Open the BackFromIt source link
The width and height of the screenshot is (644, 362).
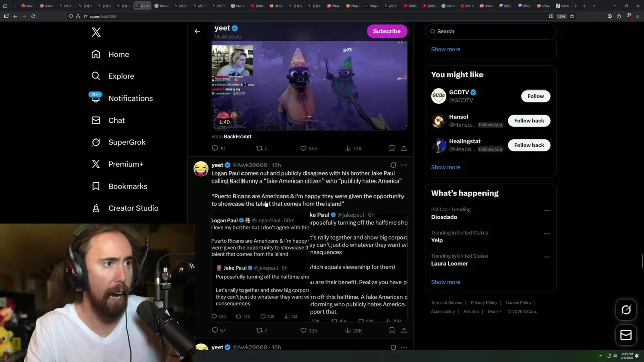click(x=237, y=136)
